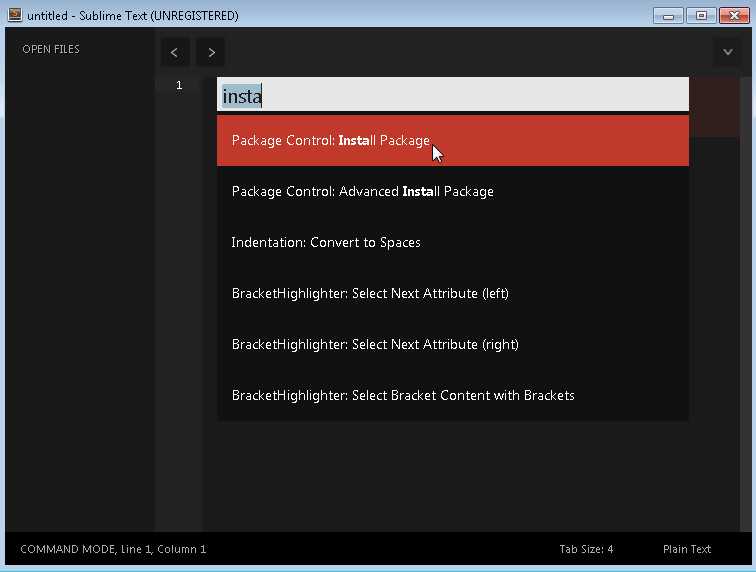Go to the previous tab with the left arrow
Screen dimensions: 756x572
pyautogui.click(x=175, y=52)
